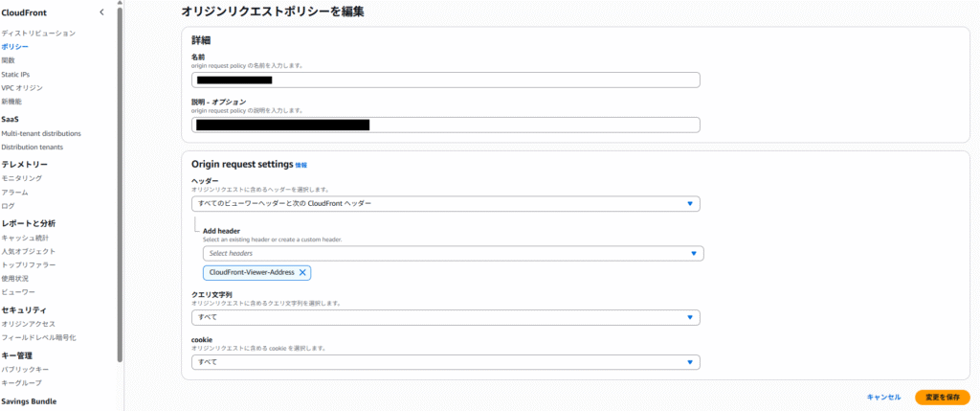Click the キャンセル button
The image size is (980, 411).
pos(882,397)
